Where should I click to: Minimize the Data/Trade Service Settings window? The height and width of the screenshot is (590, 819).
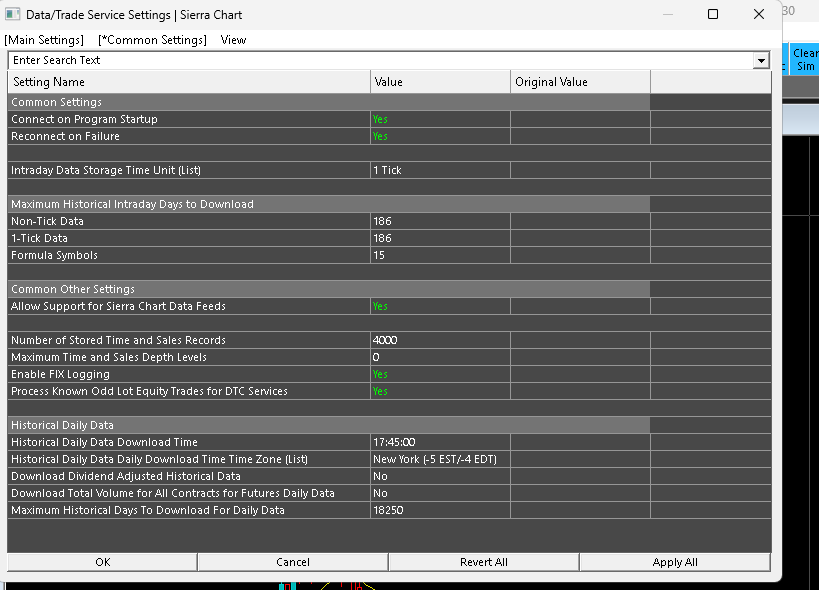[668, 14]
